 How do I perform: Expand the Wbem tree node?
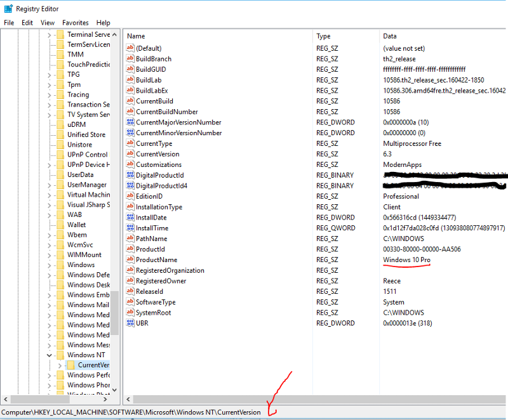click(50, 235)
